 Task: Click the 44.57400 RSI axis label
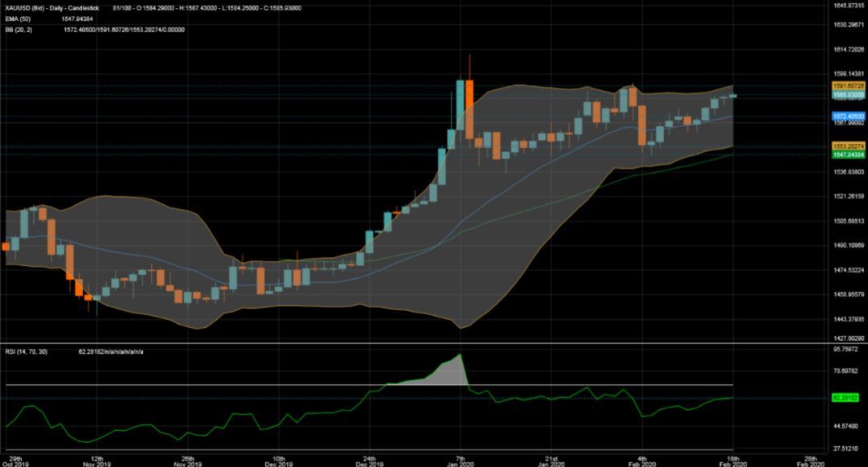(845, 426)
